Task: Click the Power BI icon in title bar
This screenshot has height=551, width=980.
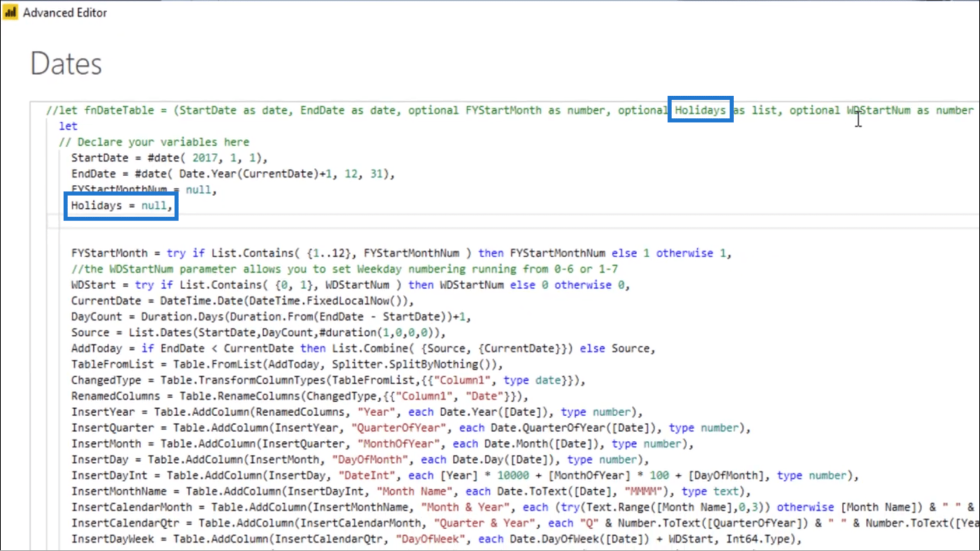Action: pyautogui.click(x=10, y=12)
